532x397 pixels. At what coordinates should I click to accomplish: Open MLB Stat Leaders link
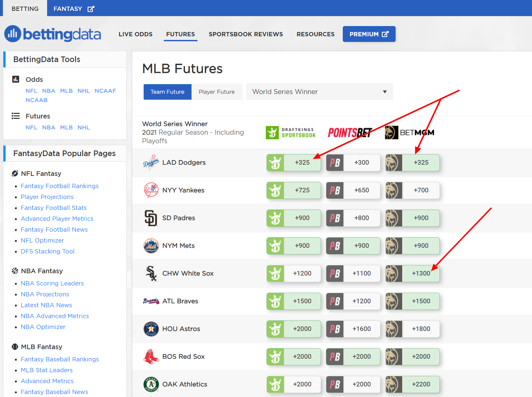[x=47, y=370]
